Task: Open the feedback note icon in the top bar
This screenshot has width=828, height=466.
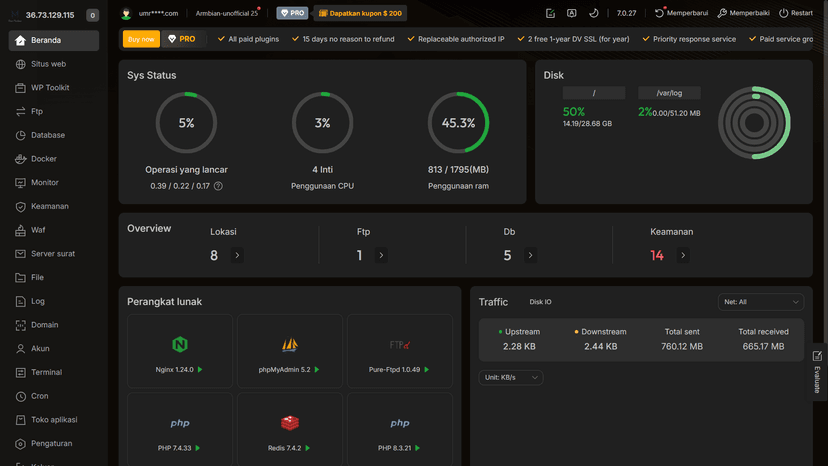Action: 550,14
